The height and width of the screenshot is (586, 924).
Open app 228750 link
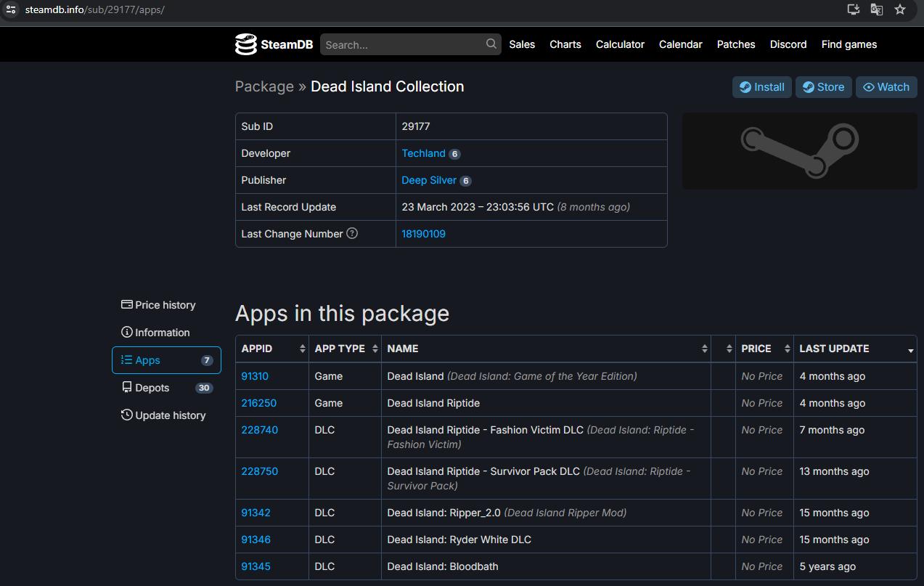tap(259, 471)
